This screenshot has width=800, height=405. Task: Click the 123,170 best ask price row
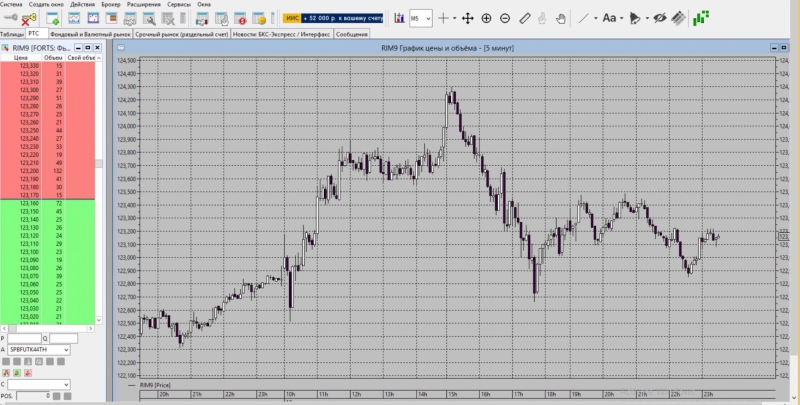tap(47, 195)
